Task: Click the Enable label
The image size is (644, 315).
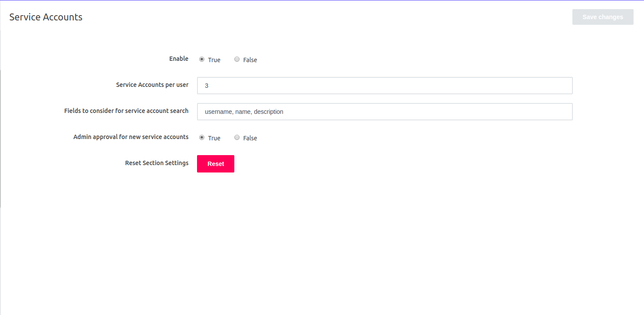Action: 178,59
